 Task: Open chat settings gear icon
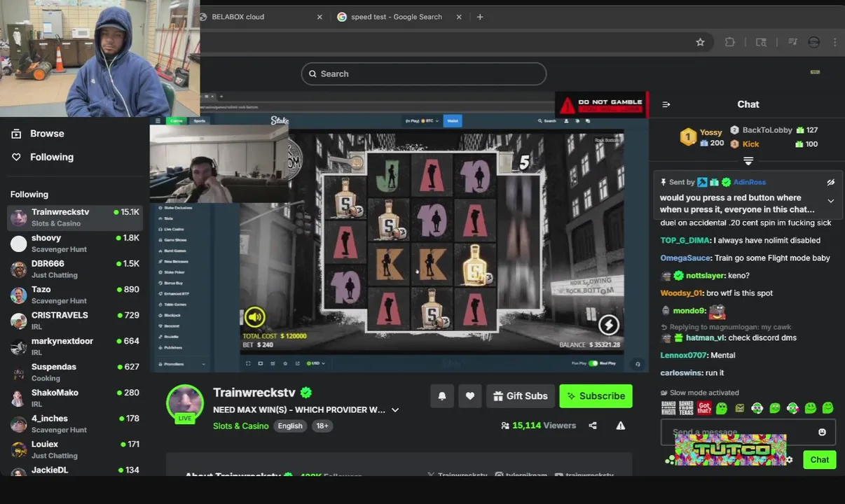[x=790, y=460]
